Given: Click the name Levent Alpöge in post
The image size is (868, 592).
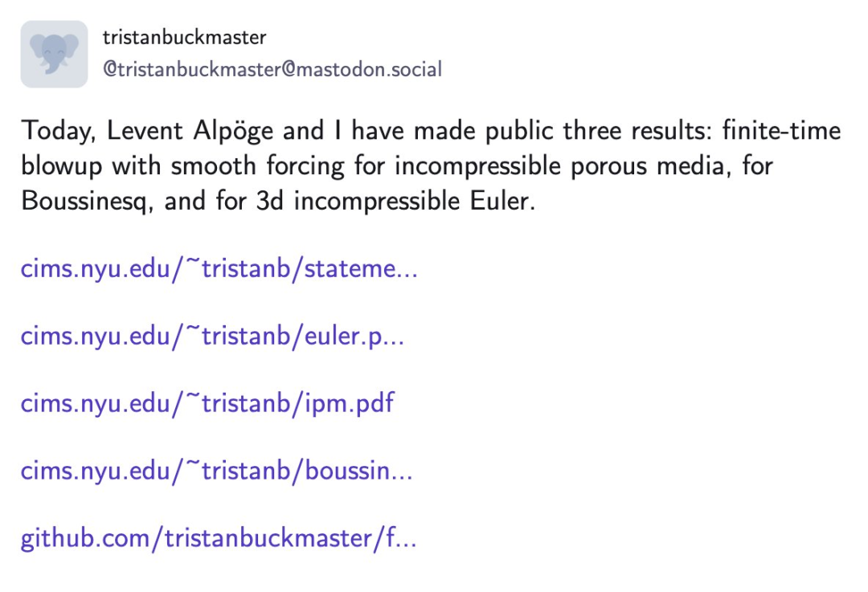Looking at the screenshot, I should [x=190, y=132].
